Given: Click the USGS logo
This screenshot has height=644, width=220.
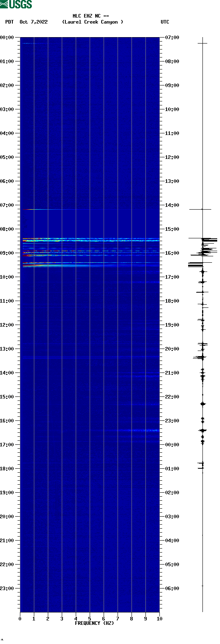Looking at the screenshot, I should coord(16,4).
